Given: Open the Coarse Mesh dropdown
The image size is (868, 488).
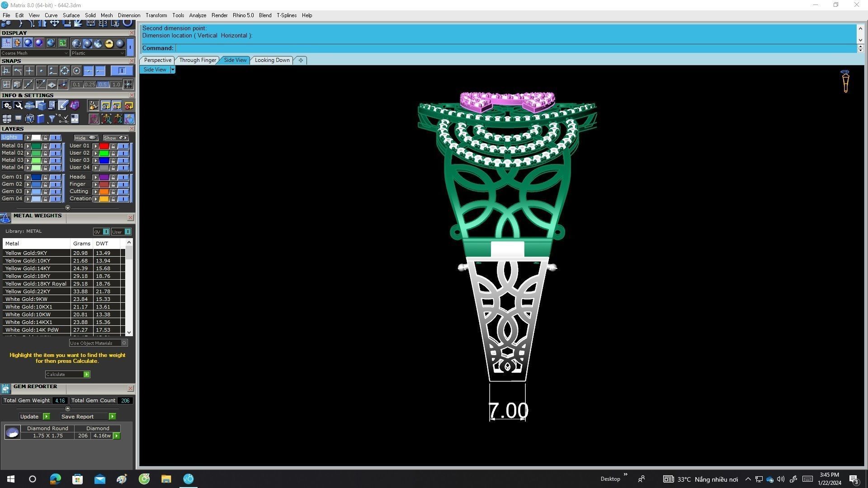Looking at the screenshot, I should point(35,53).
